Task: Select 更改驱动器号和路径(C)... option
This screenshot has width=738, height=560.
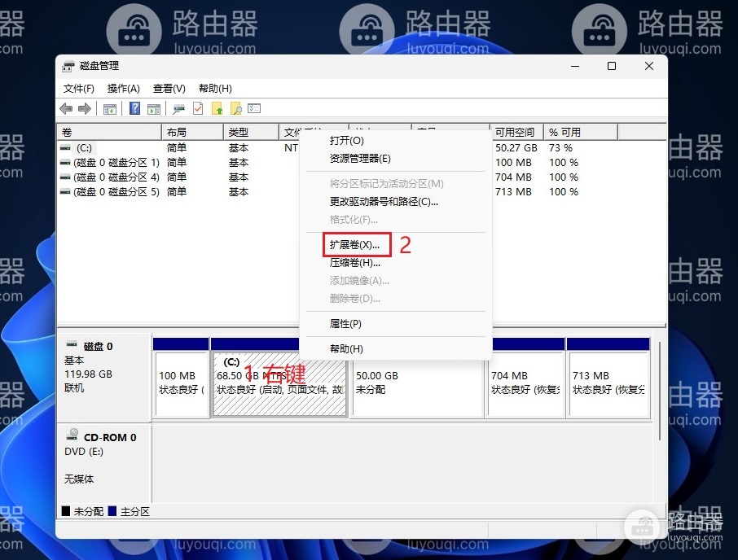Action: click(395, 202)
